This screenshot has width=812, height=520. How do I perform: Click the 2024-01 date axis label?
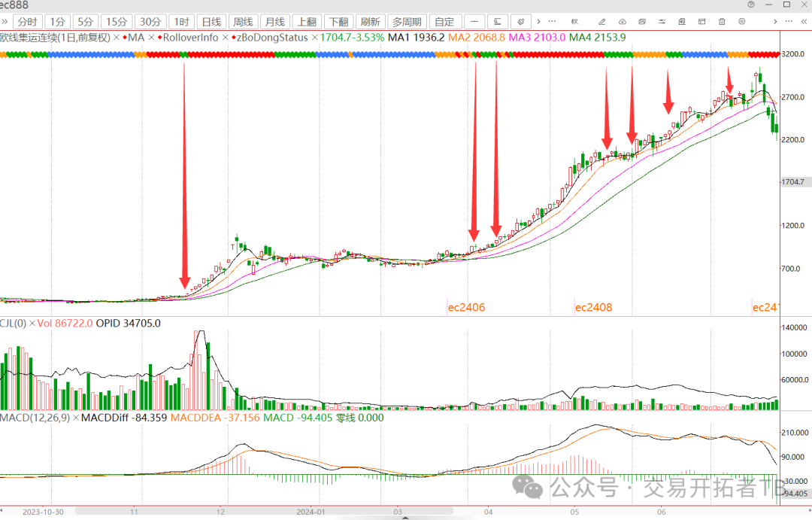coord(311,512)
